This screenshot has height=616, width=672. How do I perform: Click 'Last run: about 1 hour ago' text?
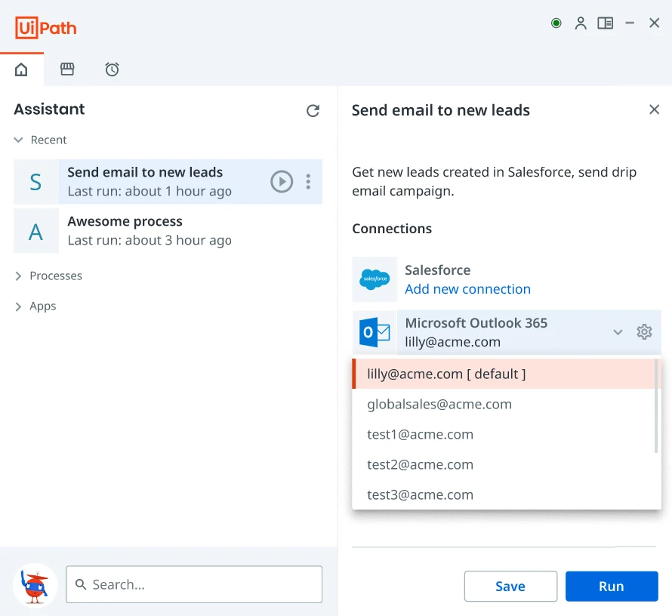pos(150,191)
